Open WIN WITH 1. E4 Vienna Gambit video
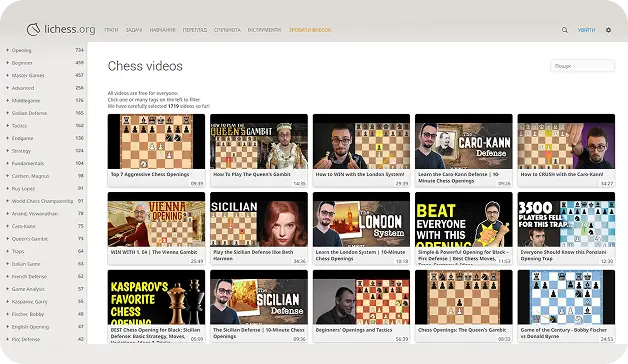The width and height of the screenshot is (628, 364). 156,228
